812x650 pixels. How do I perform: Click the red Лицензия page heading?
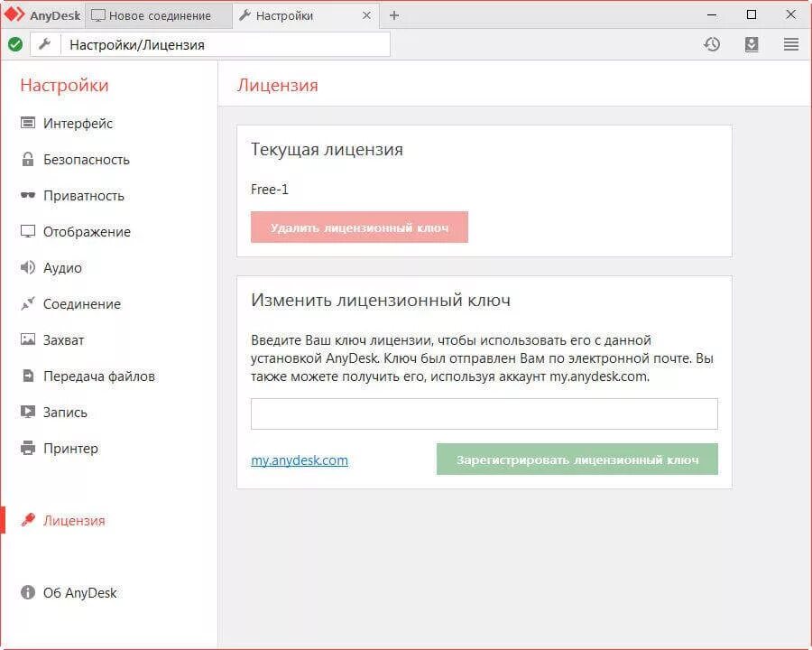coord(278,85)
